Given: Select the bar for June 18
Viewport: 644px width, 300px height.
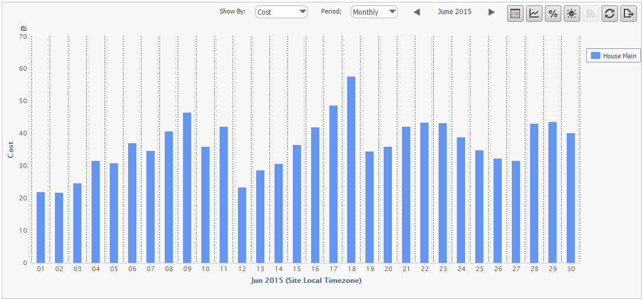Looking at the screenshot, I should click(351, 170).
